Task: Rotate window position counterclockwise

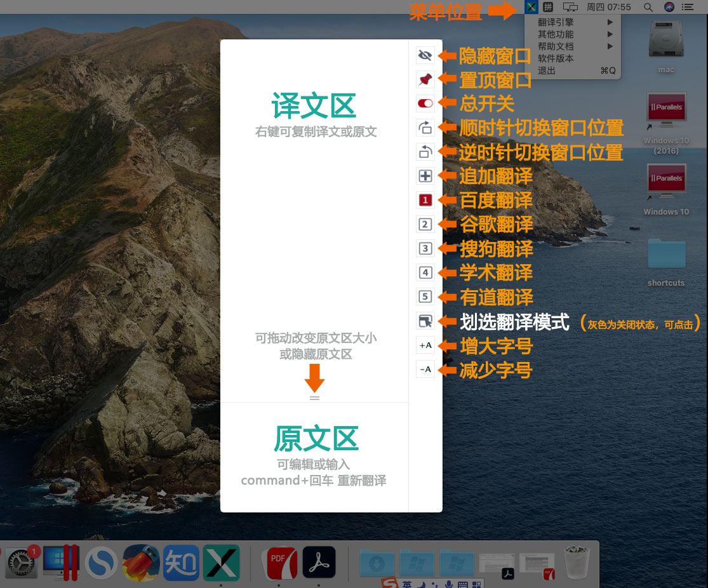Action: 425,152
